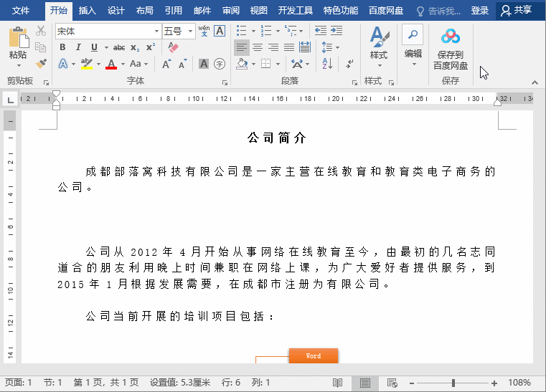Switch to the 布局 tab
The image size is (546, 392).
[144, 11]
